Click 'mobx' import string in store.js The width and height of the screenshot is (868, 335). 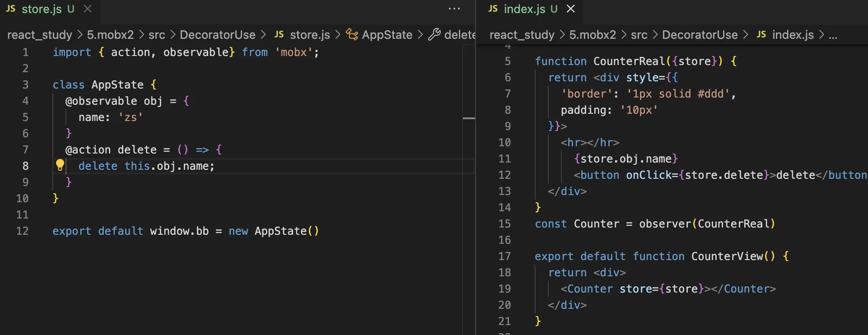click(294, 52)
